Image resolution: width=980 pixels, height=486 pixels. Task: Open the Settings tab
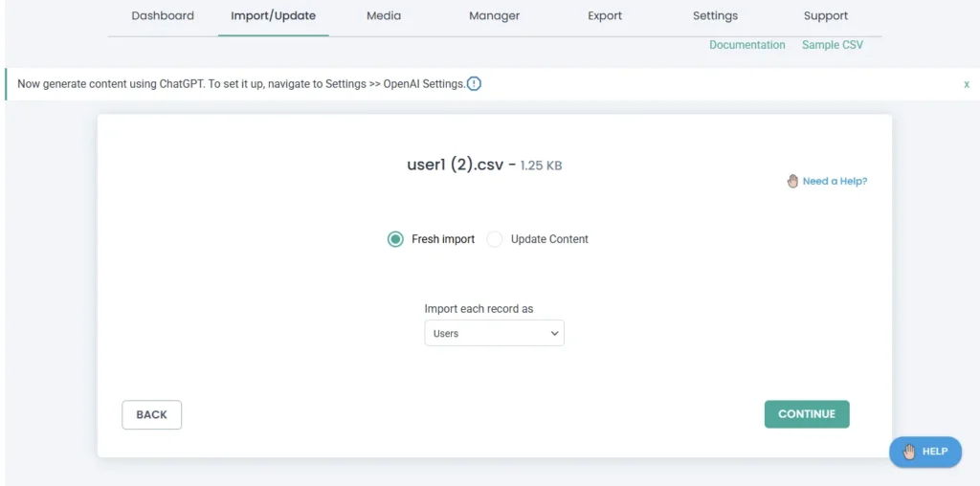click(x=715, y=16)
